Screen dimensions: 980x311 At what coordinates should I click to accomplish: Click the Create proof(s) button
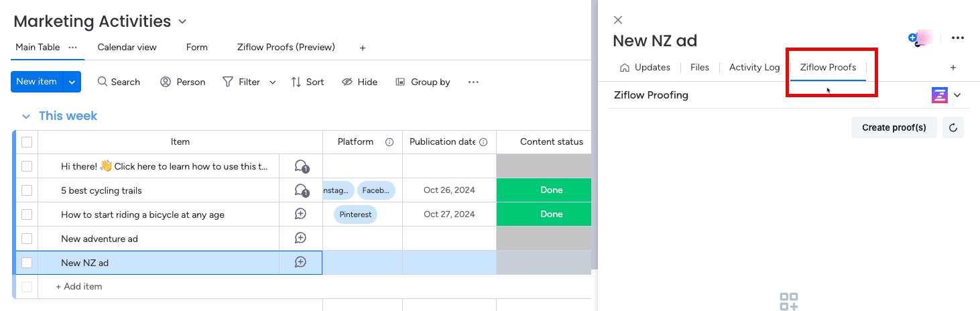coord(894,127)
